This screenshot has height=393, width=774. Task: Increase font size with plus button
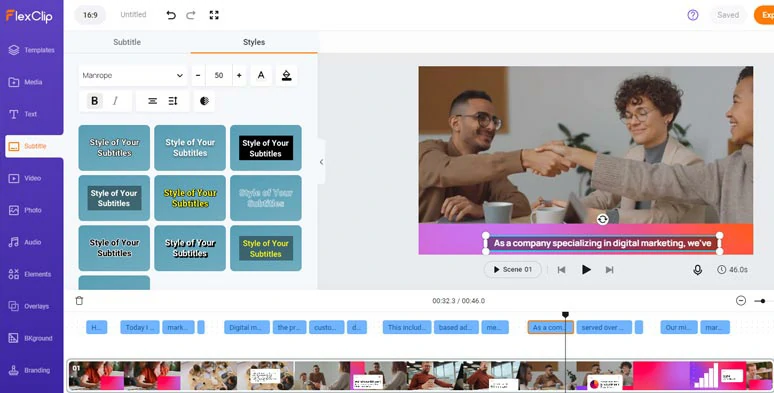[239, 76]
